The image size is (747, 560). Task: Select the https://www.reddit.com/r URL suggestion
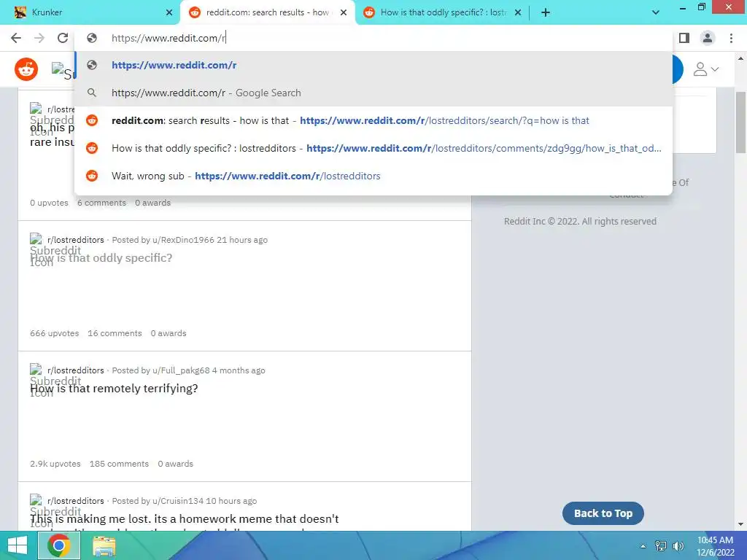click(x=373, y=65)
